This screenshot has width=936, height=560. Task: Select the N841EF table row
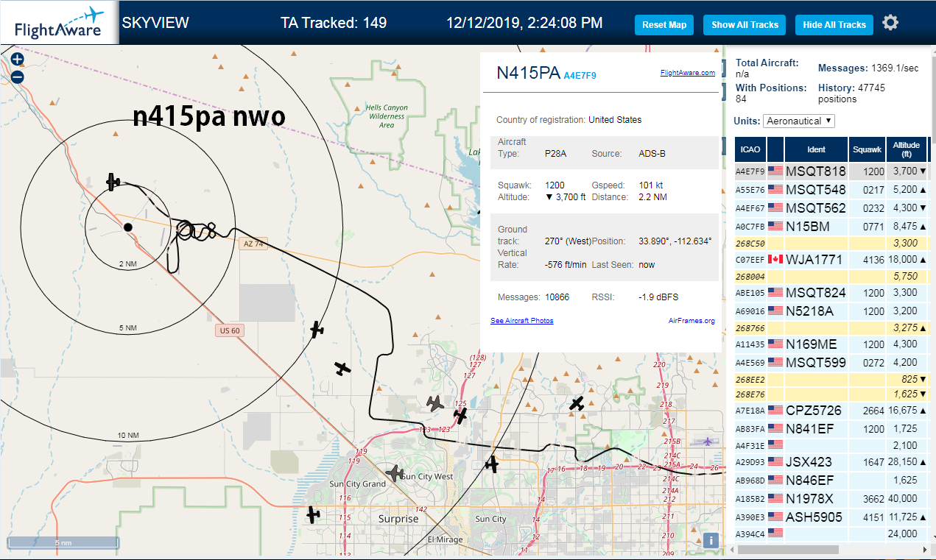tap(831, 429)
